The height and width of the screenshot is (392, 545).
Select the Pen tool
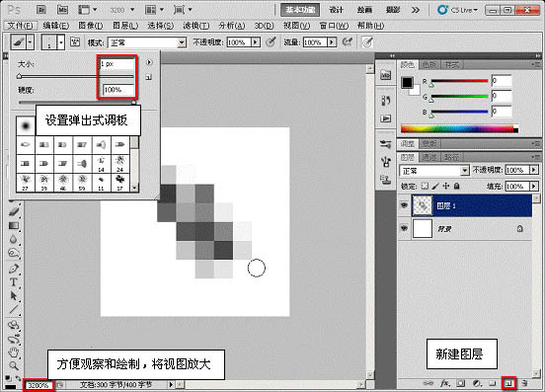(14, 269)
